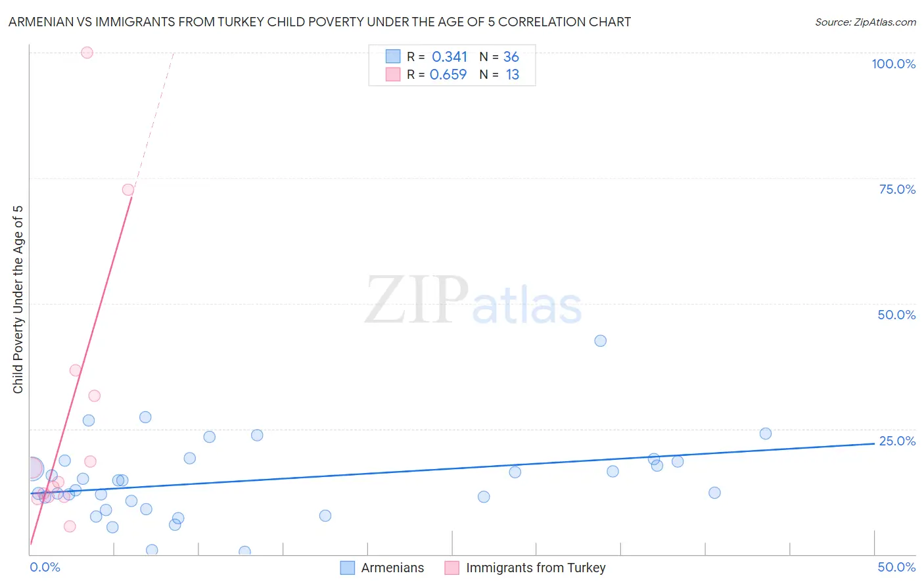Image resolution: width=924 pixels, height=586 pixels.
Task: Click the Child Poverty y-axis title
Action: 18,300
